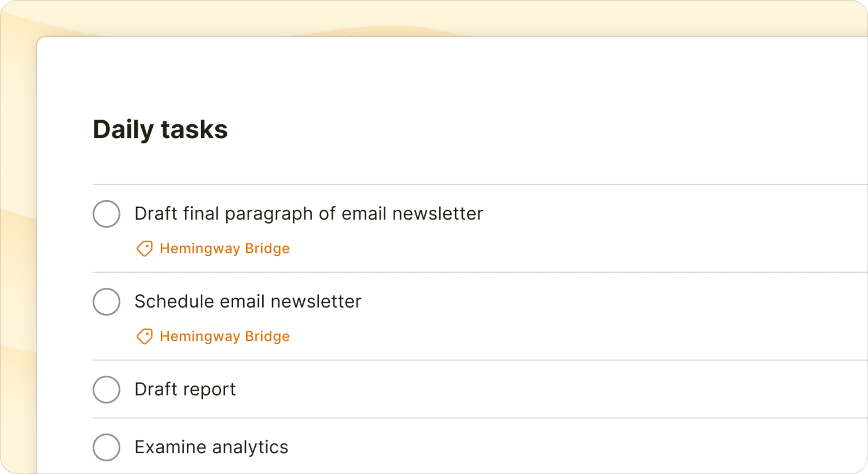This screenshot has width=868, height=474.
Task: Select the completion circle for Examine analytics
Action: [107, 448]
